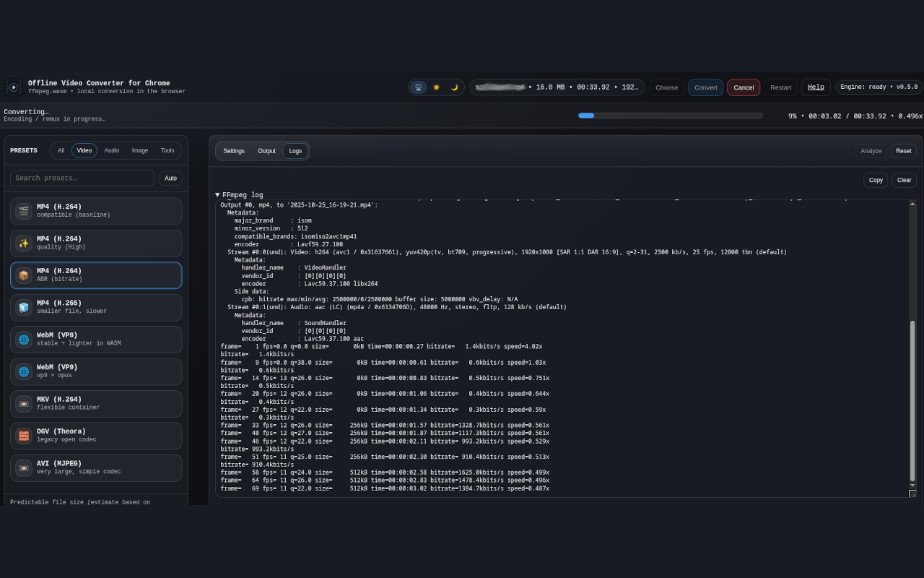Switch to dark theme moon icon

pyautogui.click(x=454, y=87)
